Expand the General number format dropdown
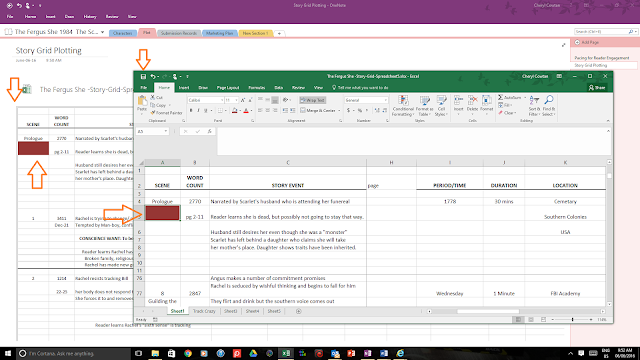This screenshot has width=640, height=360. pos(366,100)
